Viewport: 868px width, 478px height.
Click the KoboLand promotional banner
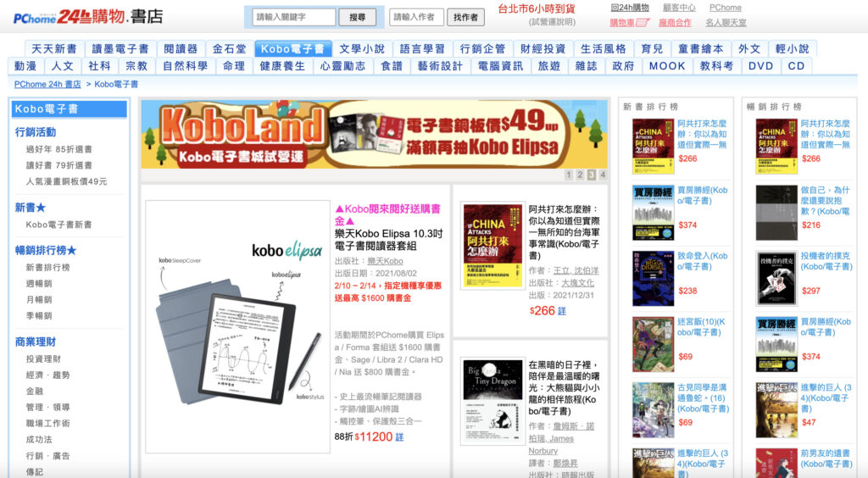pyautogui.click(x=374, y=134)
